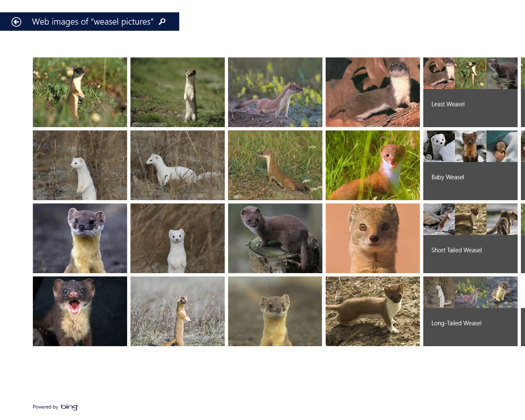Image resolution: width=525 pixels, height=420 pixels.
Task: Open the open-mouthed dark weasel photo
Action: click(x=80, y=311)
